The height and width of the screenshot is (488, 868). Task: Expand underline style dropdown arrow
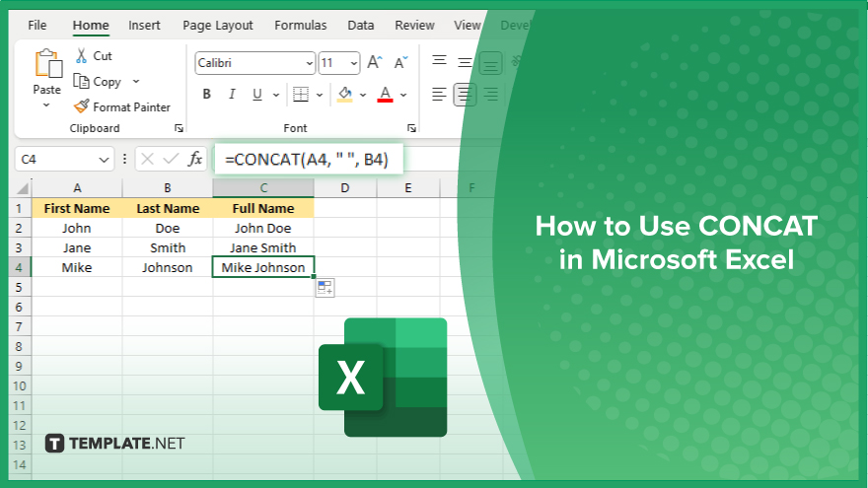[x=275, y=96]
